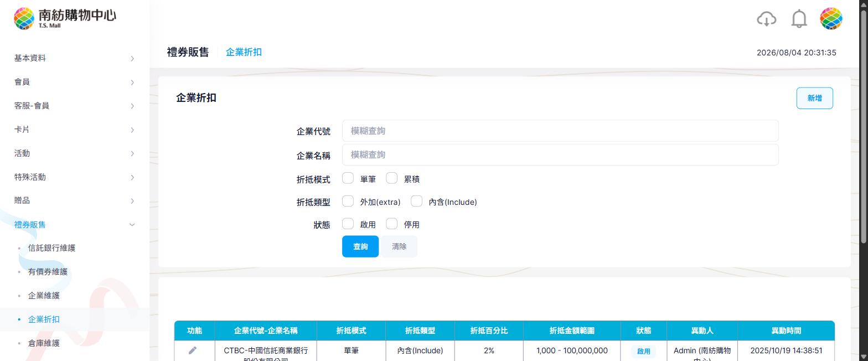Screen dimensions: 868x361
Task: Enable the 停用 status checkbox
Action: coord(391,224)
